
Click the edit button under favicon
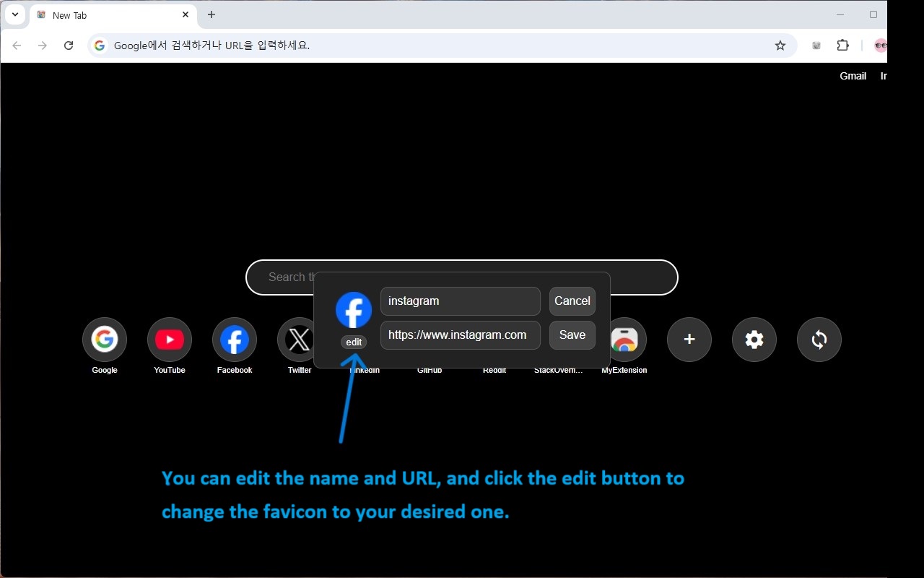click(354, 342)
